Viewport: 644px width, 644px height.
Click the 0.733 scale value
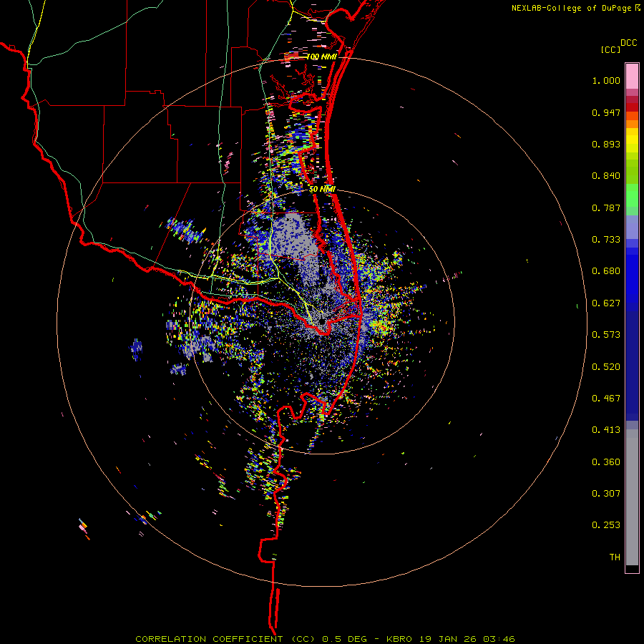[606, 240]
